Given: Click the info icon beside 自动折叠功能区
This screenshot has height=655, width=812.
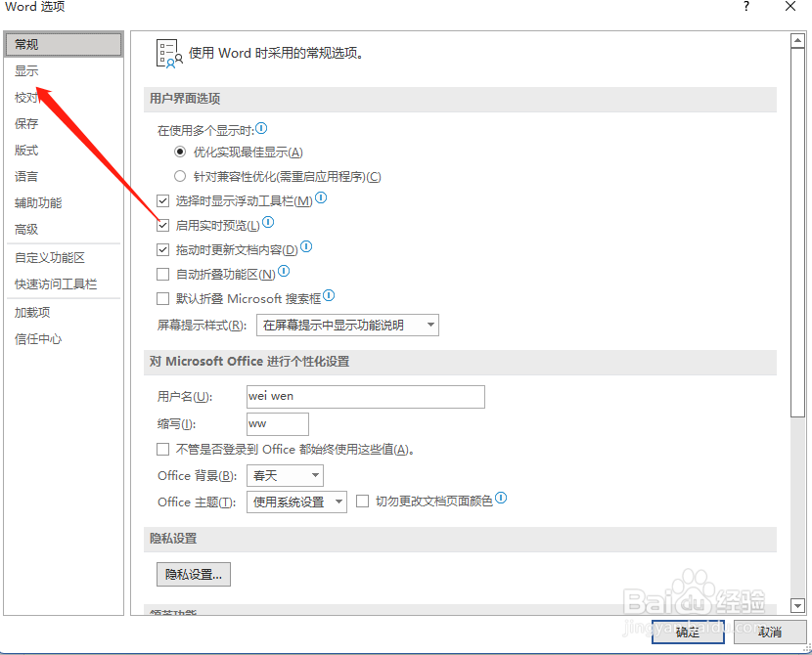Looking at the screenshot, I should [284, 271].
